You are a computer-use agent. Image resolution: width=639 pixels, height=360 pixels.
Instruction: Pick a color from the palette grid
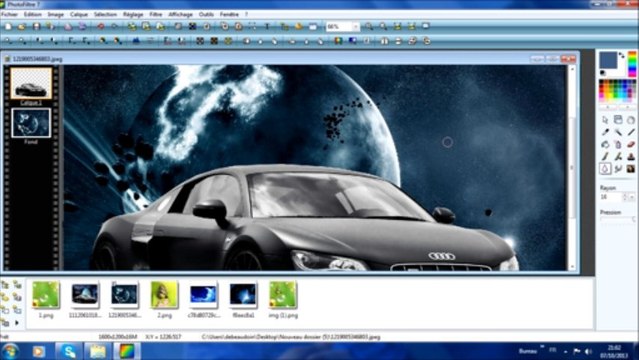click(617, 91)
